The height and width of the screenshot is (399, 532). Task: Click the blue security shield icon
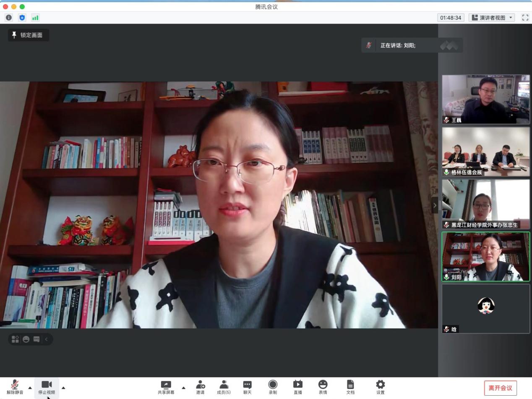point(22,18)
